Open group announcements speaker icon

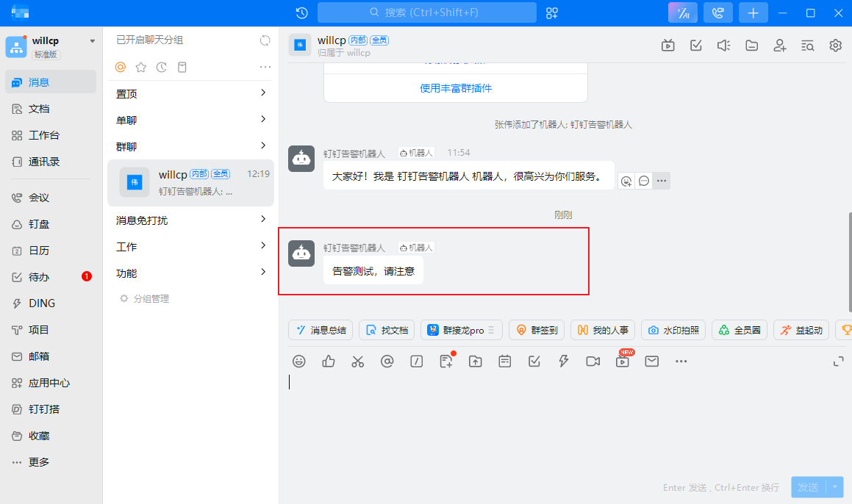[x=724, y=46]
